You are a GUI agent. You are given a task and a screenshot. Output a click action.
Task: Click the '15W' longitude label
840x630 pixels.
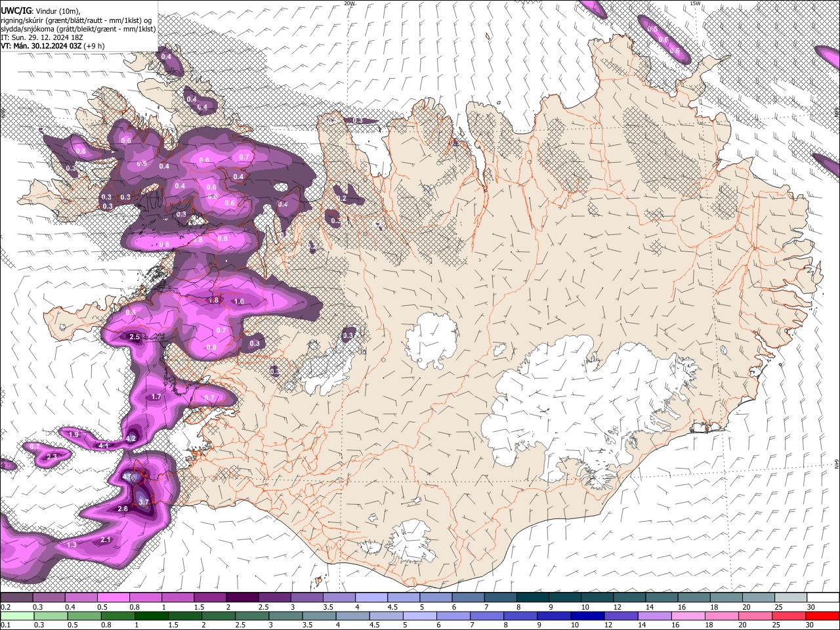[x=695, y=3]
